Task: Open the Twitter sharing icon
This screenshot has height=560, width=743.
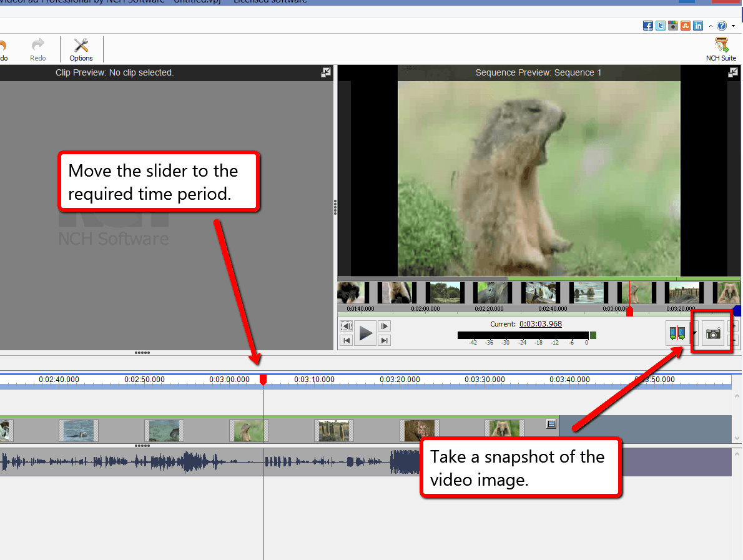Action: pyautogui.click(x=660, y=26)
